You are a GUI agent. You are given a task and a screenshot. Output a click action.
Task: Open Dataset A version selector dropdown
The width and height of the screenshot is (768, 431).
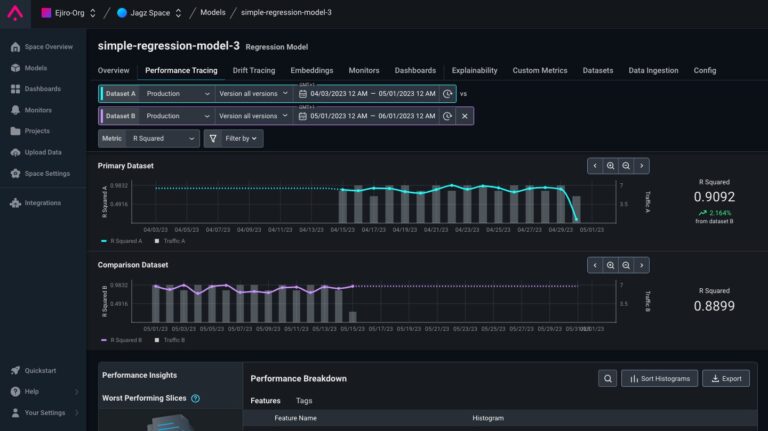tap(253, 93)
